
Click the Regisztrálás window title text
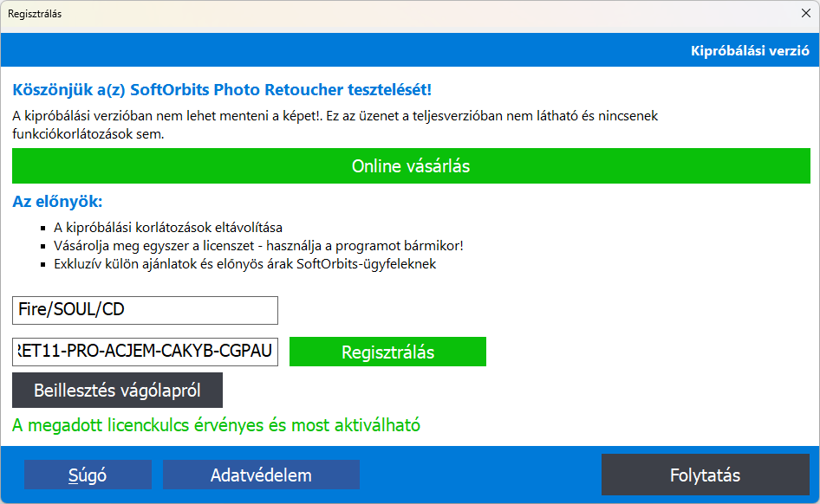click(x=35, y=14)
